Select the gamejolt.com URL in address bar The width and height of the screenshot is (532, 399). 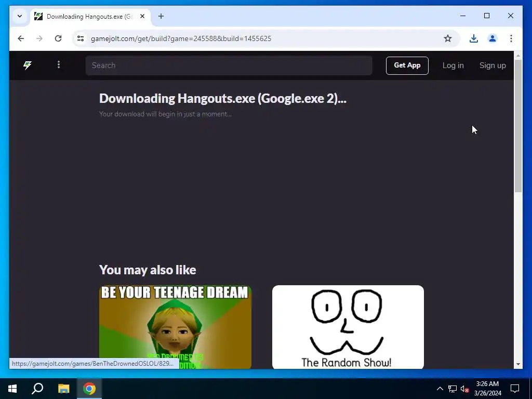point(181,38)
